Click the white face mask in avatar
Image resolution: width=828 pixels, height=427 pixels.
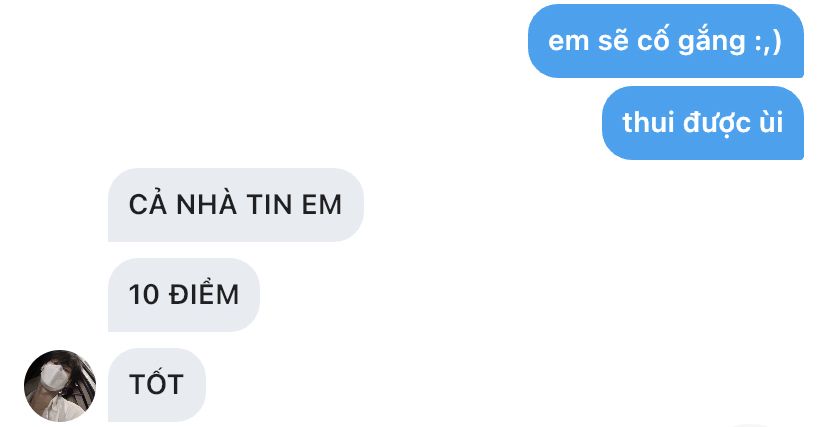(55, 378)
